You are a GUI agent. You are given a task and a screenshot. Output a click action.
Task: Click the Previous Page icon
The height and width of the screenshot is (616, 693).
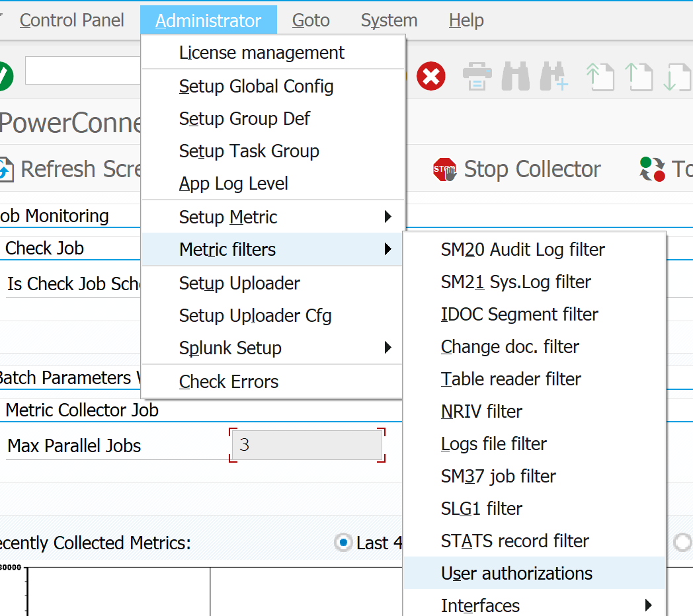[639, 77]
